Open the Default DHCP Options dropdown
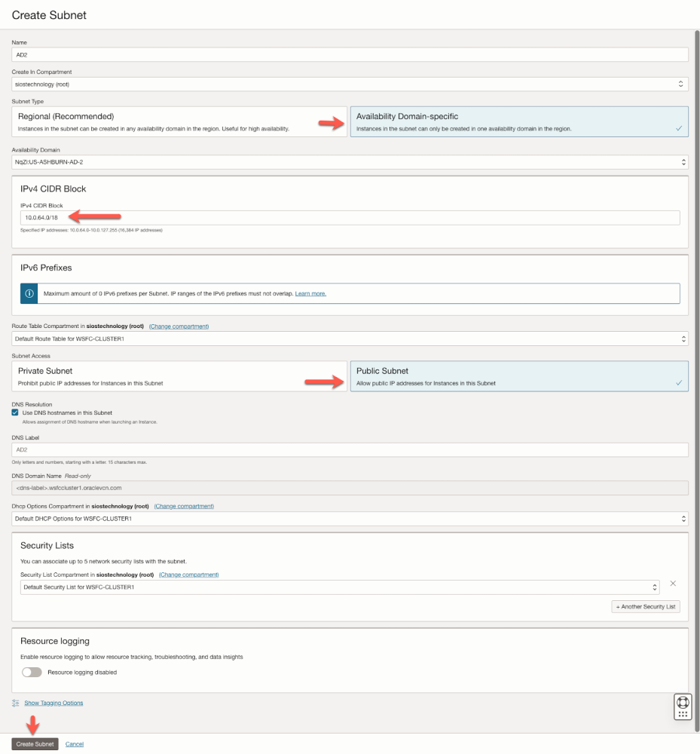The height and width of the screenshot is (754, 700). [350, 519]
